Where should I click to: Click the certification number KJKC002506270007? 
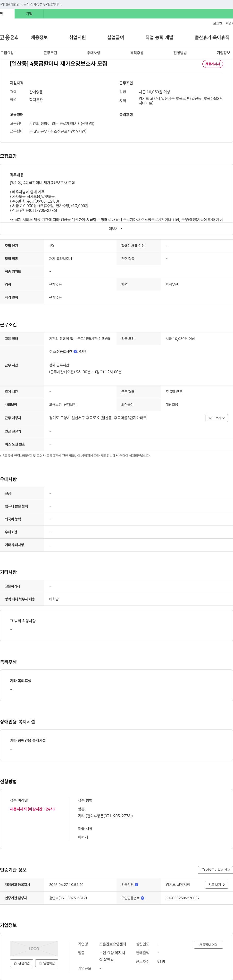coord(183,898)
